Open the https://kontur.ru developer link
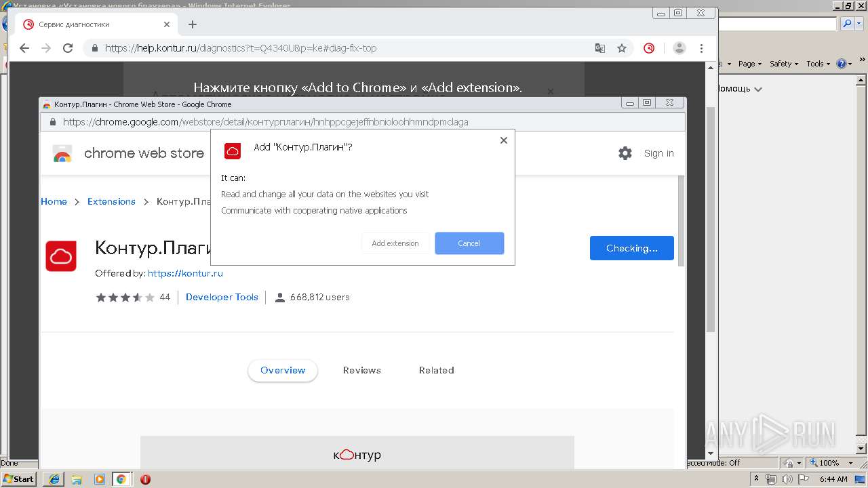This screenshot has height=488, width=868. point(185,273)
